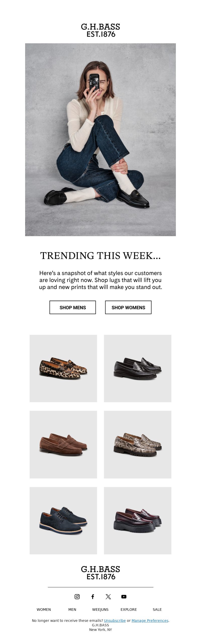This screenshot has width=201, height=644.
Task: Click the Manage Preferences link
Action: tap(150, 621)
